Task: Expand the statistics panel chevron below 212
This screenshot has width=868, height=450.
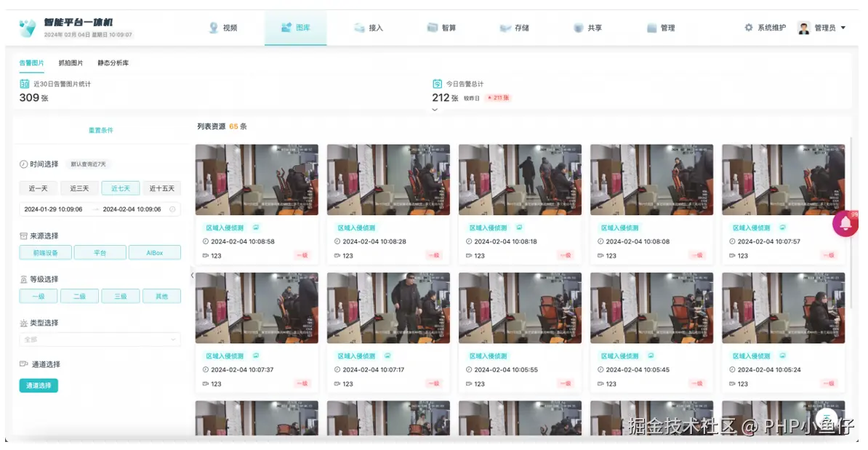Action: click(435, 110)
